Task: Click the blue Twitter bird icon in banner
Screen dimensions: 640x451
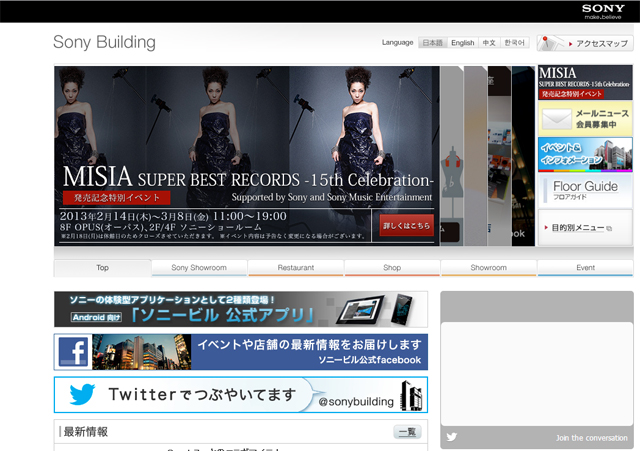Action: (x=82, y=394)
